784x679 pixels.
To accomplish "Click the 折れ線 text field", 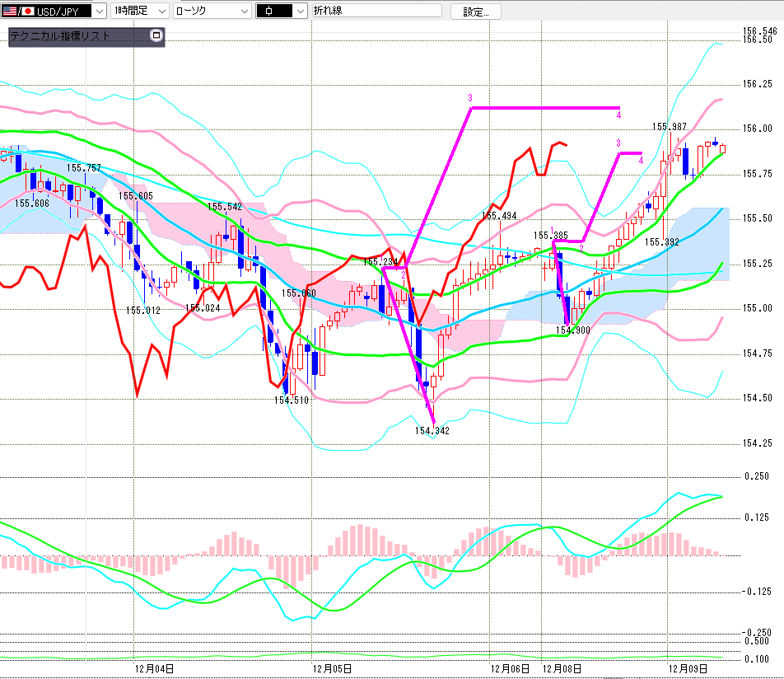I will 380,12.
